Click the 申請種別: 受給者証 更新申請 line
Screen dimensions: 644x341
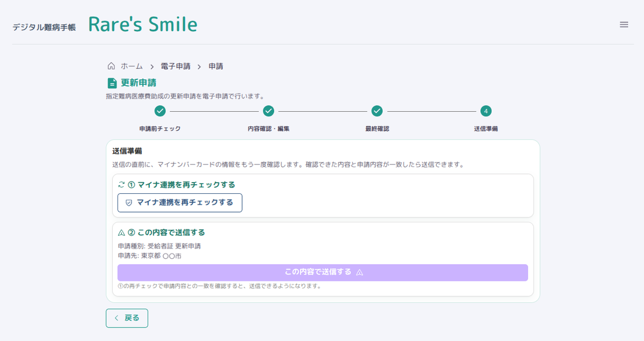(159, 246)
